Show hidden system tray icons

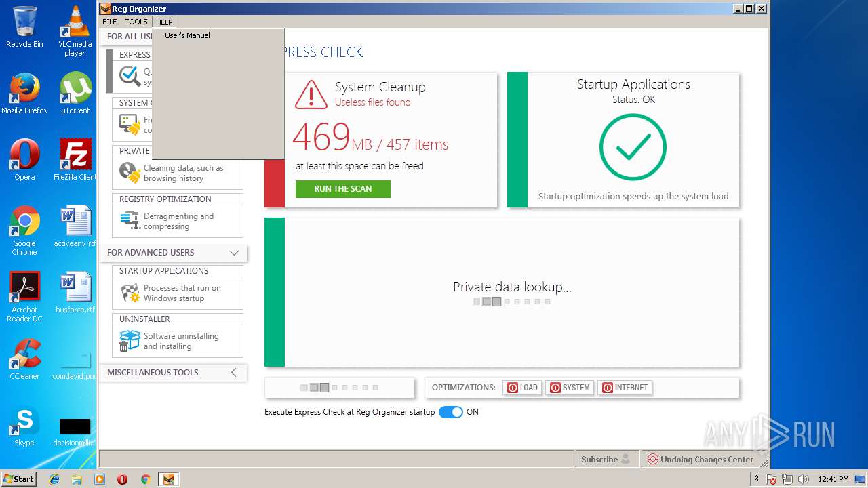tap(757, 479)
